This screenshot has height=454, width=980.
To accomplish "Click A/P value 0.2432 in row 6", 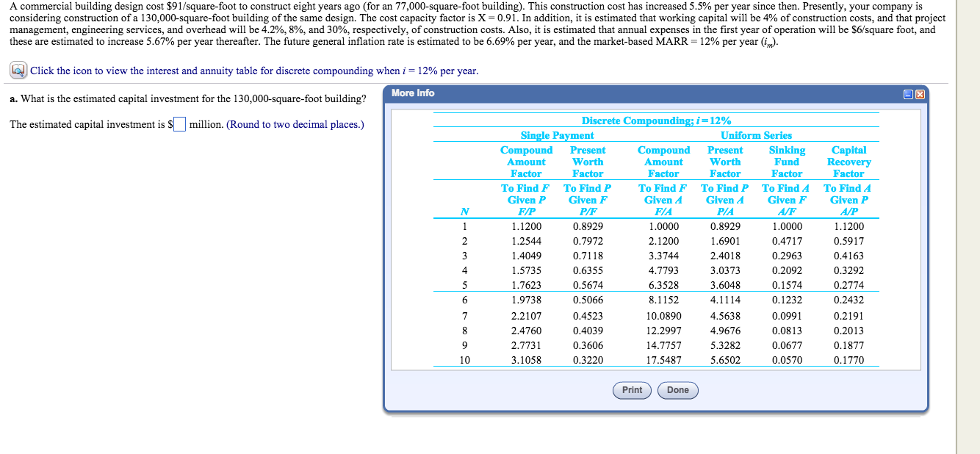I will pyautogui.click(x=849, y=300).
